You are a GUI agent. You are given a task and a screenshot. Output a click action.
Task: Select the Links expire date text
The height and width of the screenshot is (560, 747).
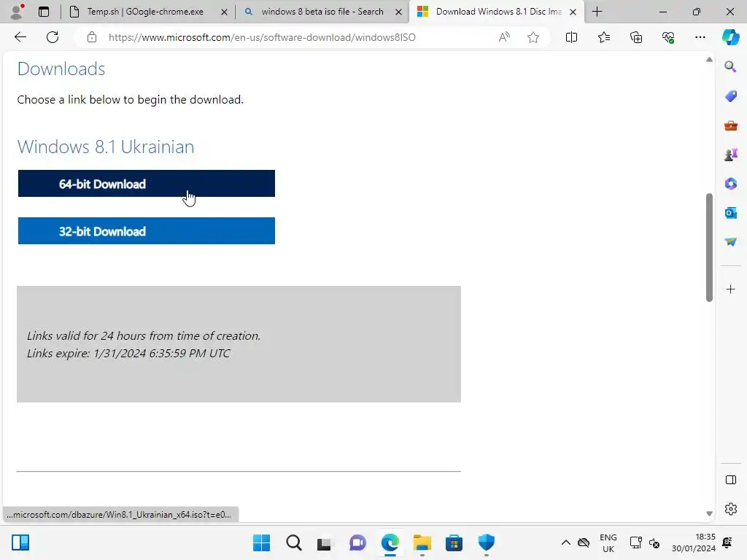128,354
